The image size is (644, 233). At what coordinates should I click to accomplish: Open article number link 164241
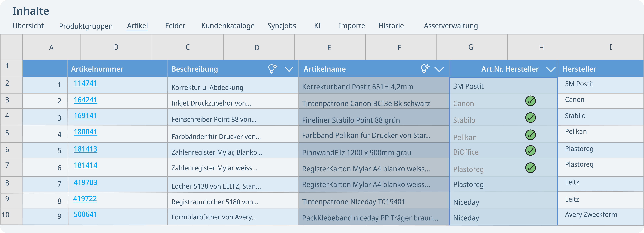85,100
